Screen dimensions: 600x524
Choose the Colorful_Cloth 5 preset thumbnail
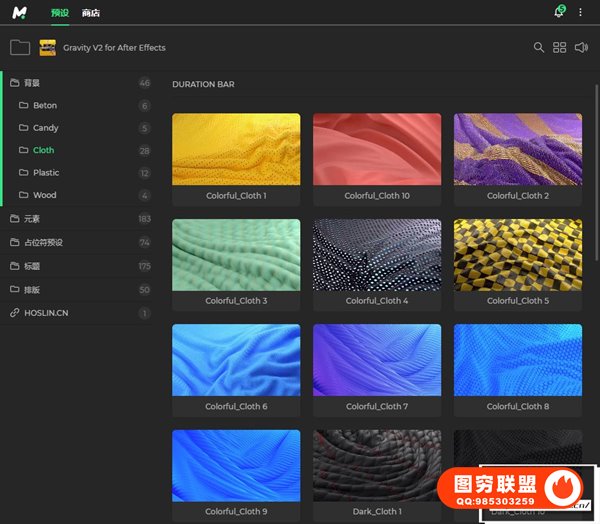coord(517,254)
